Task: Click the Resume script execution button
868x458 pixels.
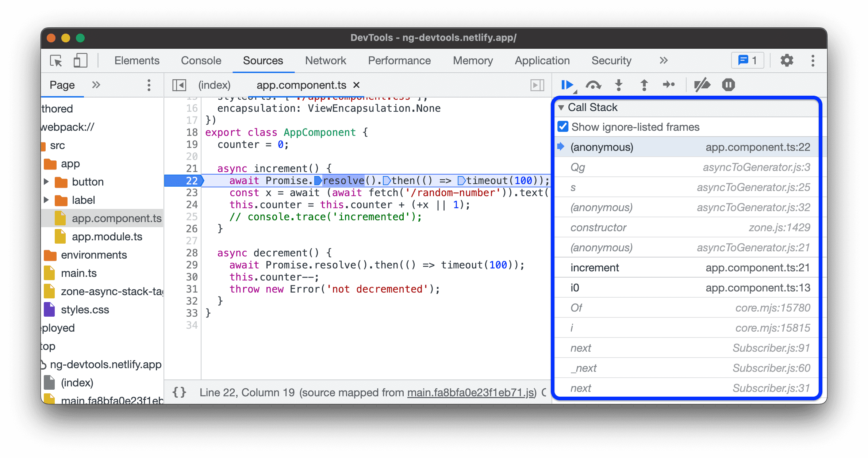Action: [567, 84]
